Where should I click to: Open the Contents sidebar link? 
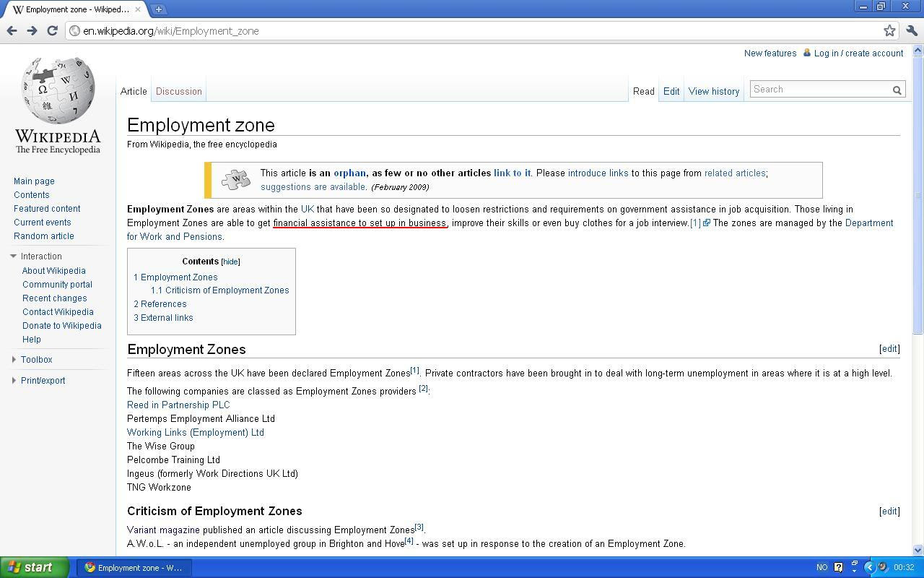point(32,194)
